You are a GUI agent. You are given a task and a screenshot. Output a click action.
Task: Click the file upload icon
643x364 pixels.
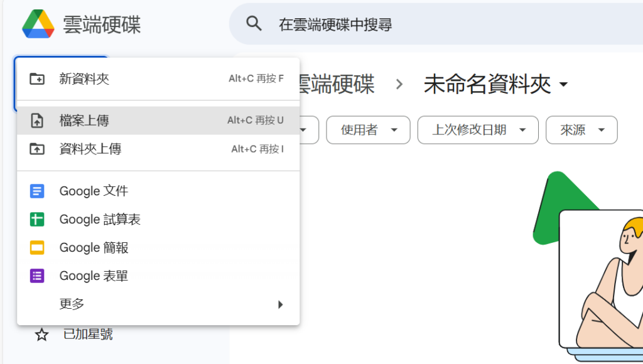[37, 120]
